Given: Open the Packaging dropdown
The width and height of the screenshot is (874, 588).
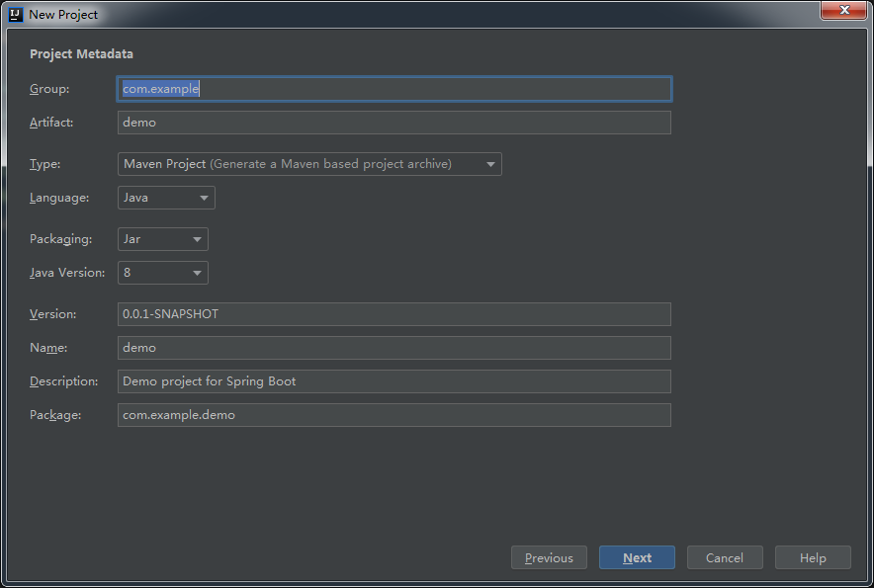Looking at the screenshot, I should point(196,238).
